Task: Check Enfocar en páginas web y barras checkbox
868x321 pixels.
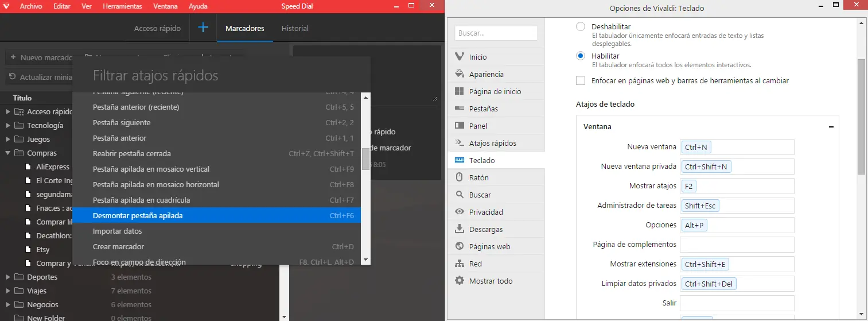Action: pos(581,81)
